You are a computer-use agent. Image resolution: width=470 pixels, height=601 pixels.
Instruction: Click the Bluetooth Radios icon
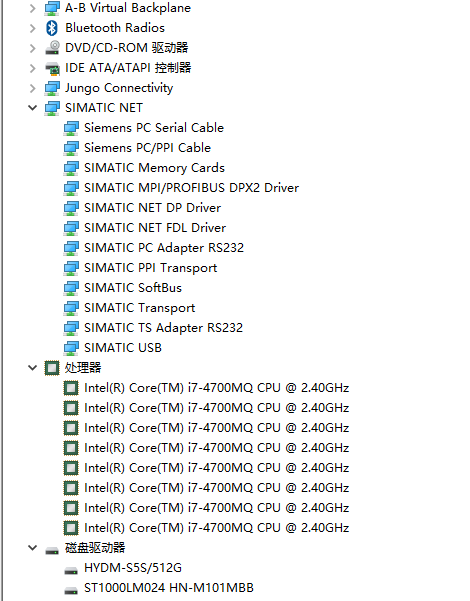pyautogui.click(x=52, y=28)
